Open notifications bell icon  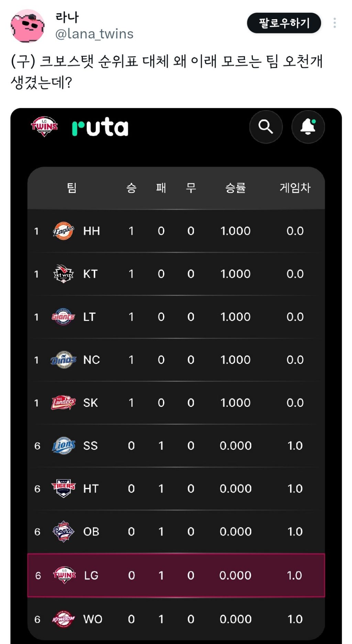(308, 127)
